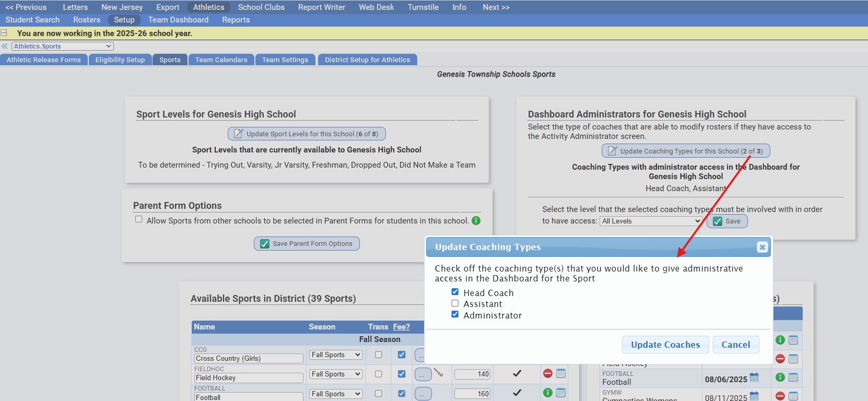Switch to District Setup for Athletics tab
Screen dimensions: 868x401
(x=368, y=60)
